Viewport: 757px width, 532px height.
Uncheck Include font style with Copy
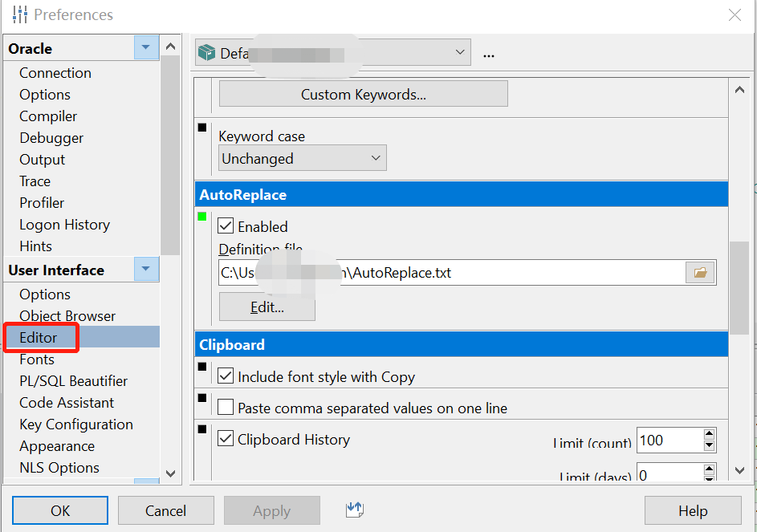pyautogui.click(x=226, y=376)
